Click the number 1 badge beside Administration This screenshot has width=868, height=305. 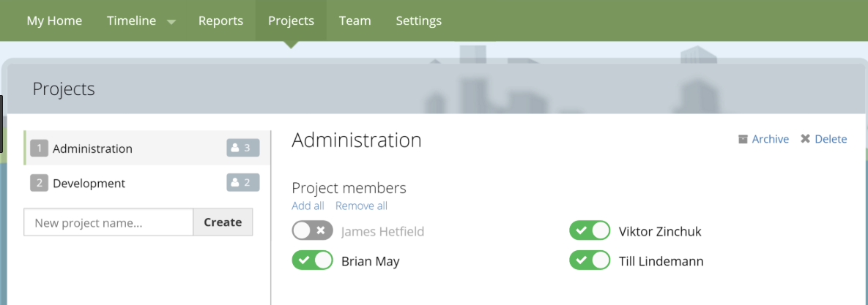click(x=40, y=148)
